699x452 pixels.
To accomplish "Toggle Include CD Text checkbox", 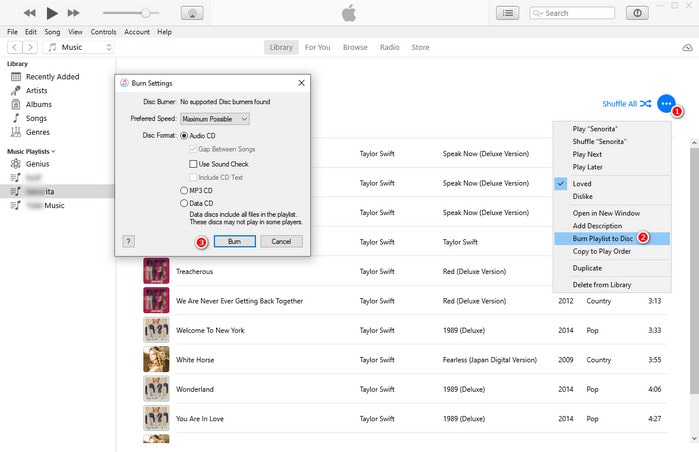I will 193,177.
